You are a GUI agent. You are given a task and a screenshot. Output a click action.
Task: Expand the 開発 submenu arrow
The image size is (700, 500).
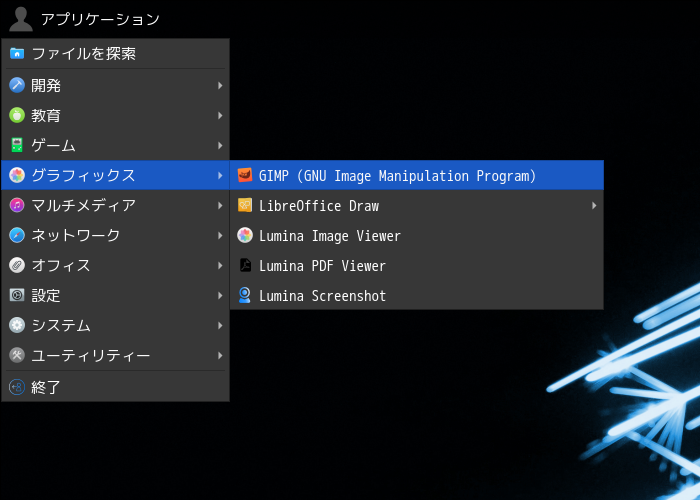pyautogui.click(x=220, y=85)
